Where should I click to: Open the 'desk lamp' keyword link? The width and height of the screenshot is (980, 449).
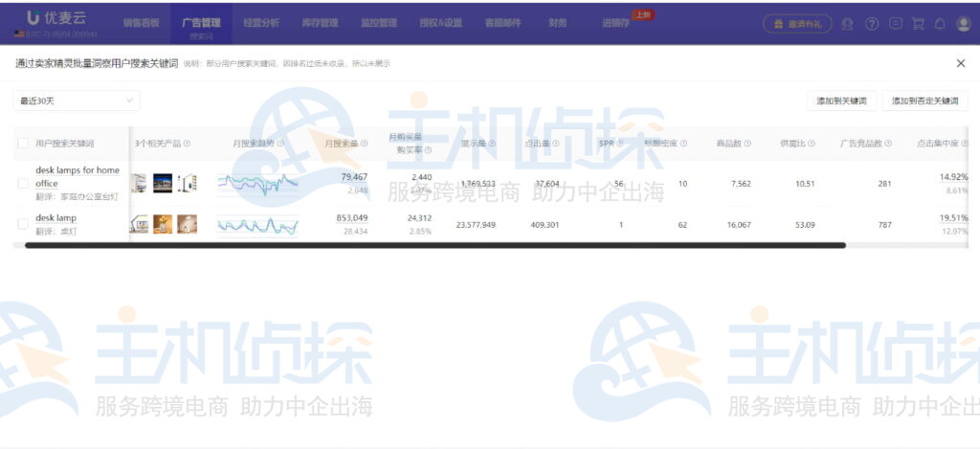coord(56,218)
